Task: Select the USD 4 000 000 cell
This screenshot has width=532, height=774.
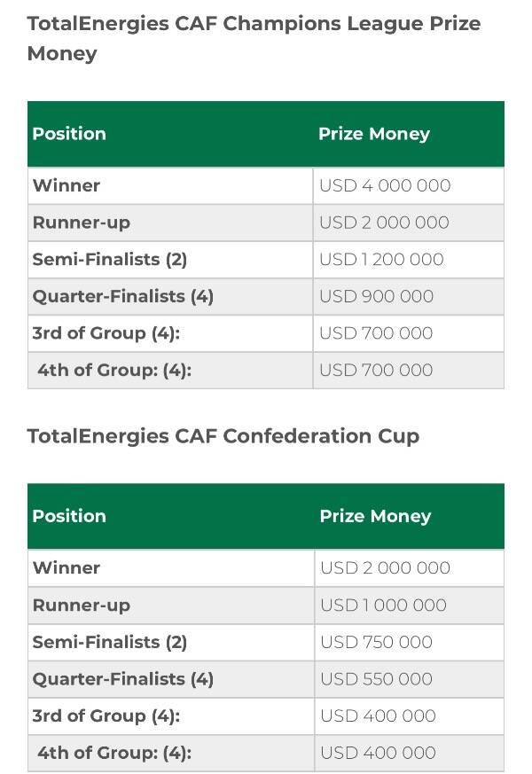Action: click(385, 185)
